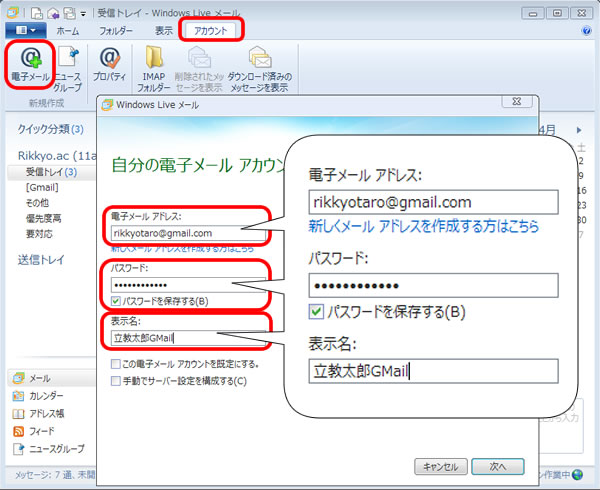600x490 pixels.
Task: Open the その他 folder
Action: 37,203
